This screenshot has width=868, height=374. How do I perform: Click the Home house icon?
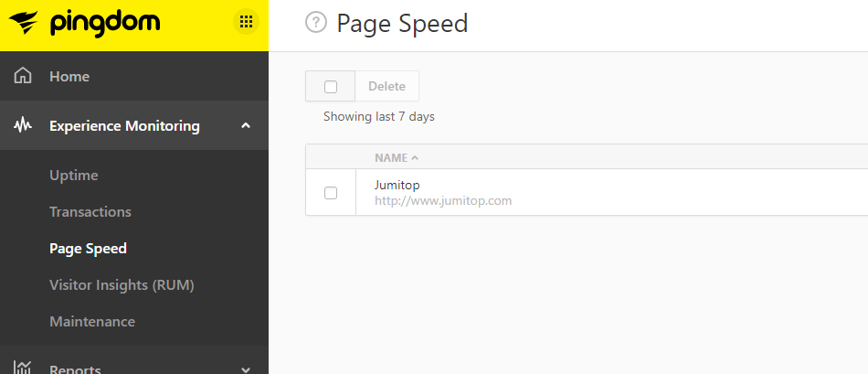pos(25,76)
